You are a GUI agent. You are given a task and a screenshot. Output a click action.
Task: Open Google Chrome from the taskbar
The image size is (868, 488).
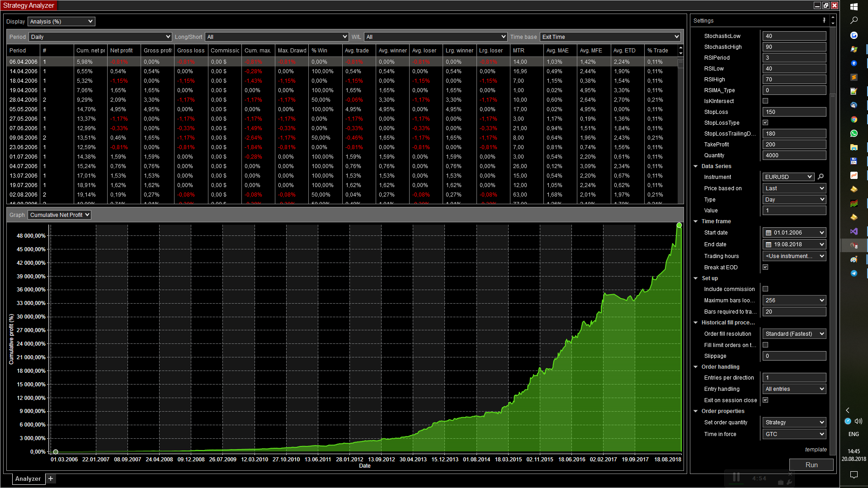pyautogui.click(x=854, y=119)
